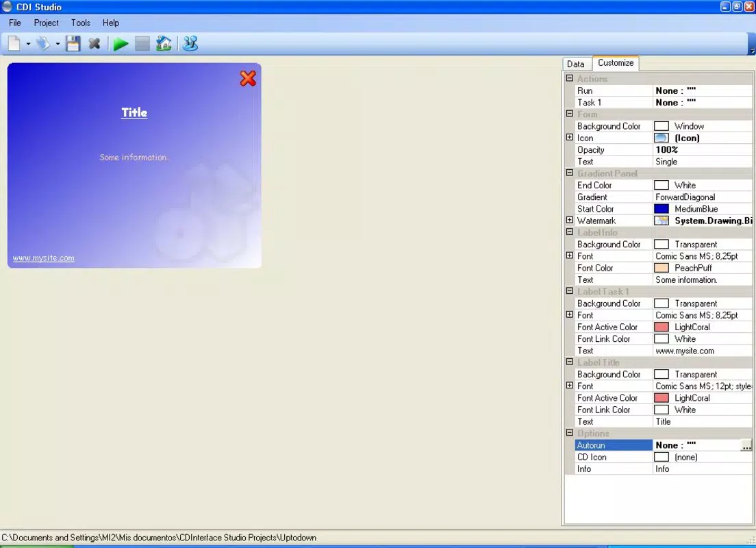Click Label Task 1 Font Link Color White swatch
This screenshot has height=548, width=756.
[x=661, y=338]
